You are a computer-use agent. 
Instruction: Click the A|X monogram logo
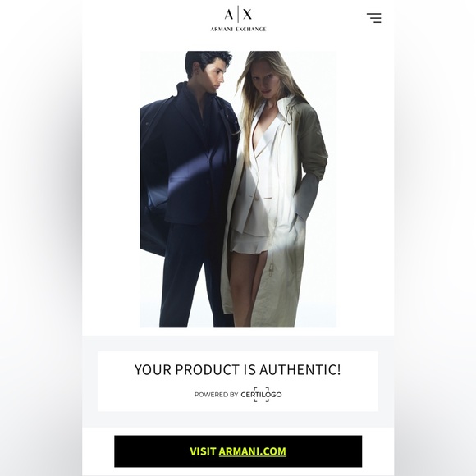238,14
